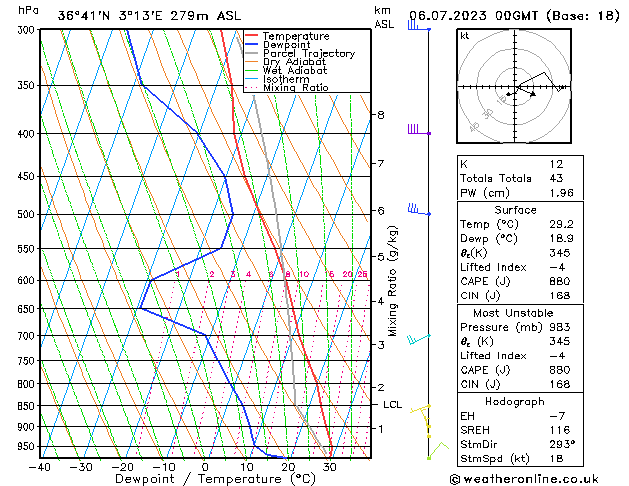The height and width of the screenshot is (486, 629).
Task: Click the 850 hPa pressure label
Action: pyautogui.click(x=28, y=406)
